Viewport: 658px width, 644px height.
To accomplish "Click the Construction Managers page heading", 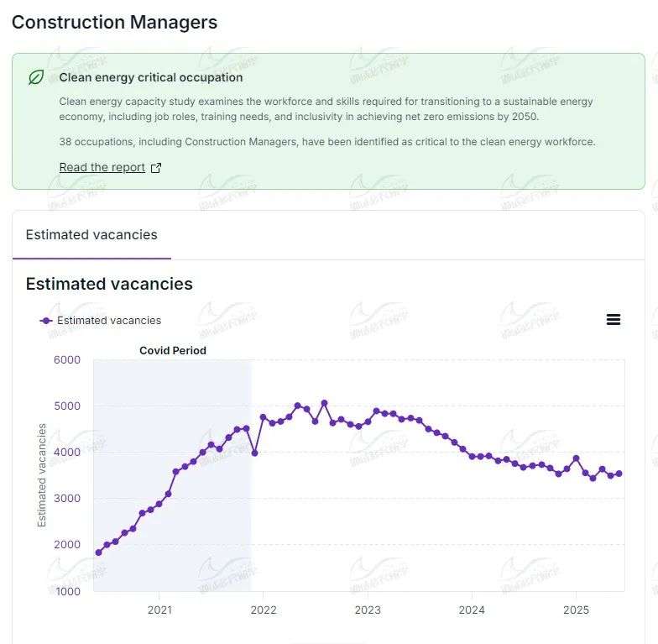I will [114, 23].
